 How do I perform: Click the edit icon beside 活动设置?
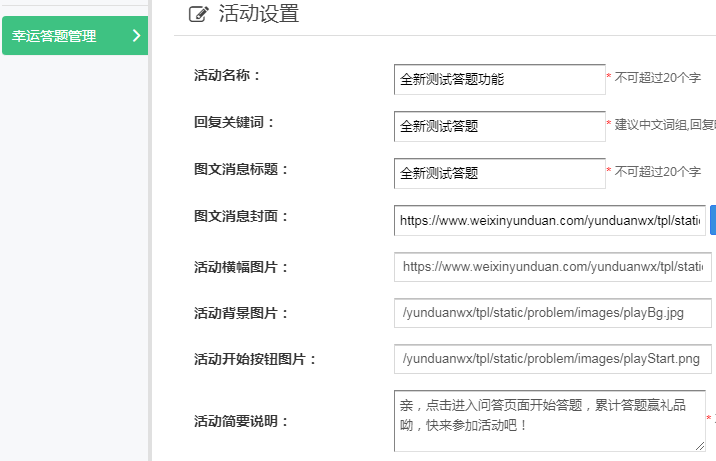pos(199,14)
